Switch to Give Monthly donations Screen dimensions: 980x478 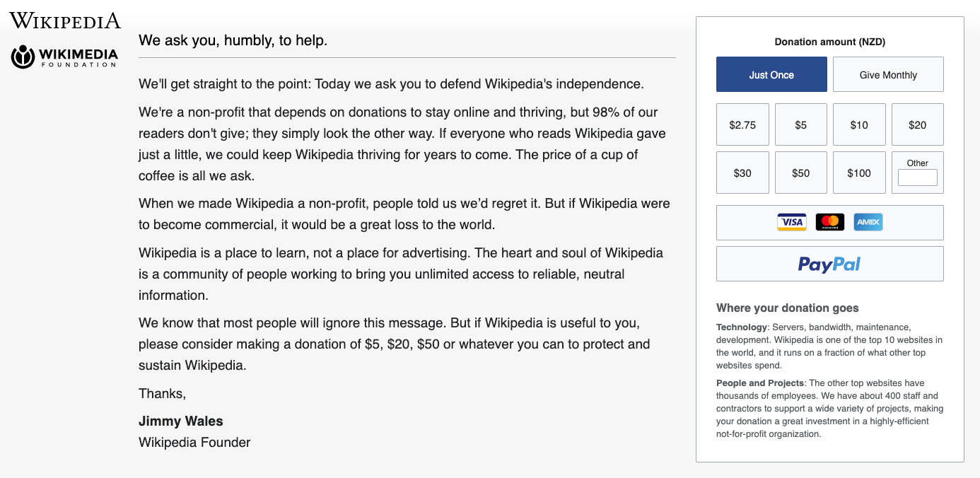tap(887, 74)
